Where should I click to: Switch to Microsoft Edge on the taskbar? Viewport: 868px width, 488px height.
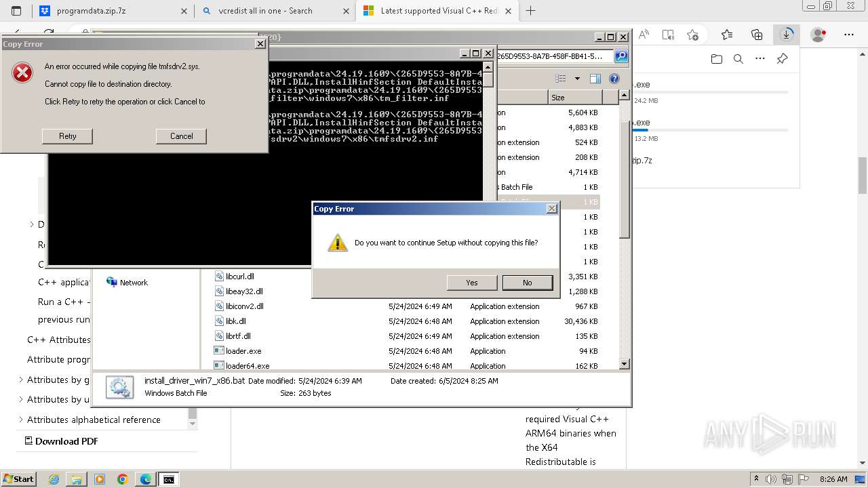(146, 479)
